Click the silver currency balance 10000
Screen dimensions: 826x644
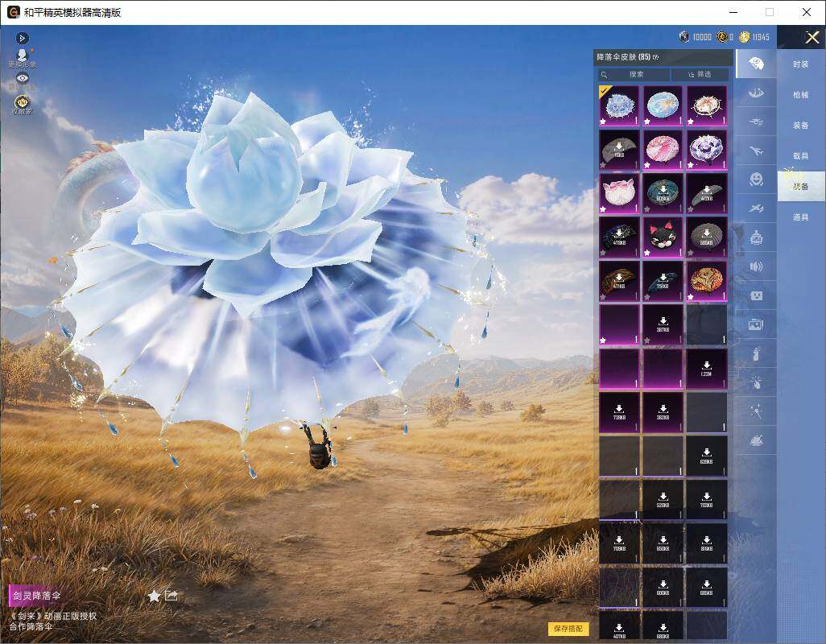coord(696,37)
